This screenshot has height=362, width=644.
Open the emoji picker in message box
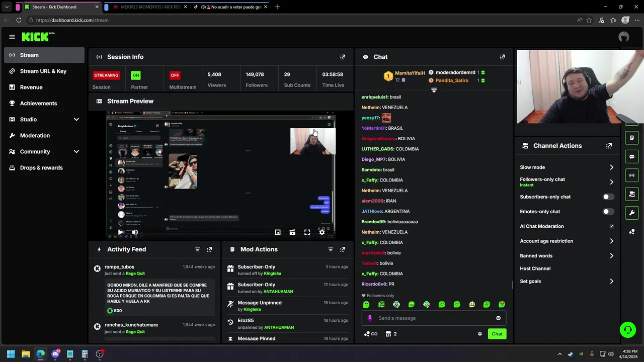(x=498, y=318)
